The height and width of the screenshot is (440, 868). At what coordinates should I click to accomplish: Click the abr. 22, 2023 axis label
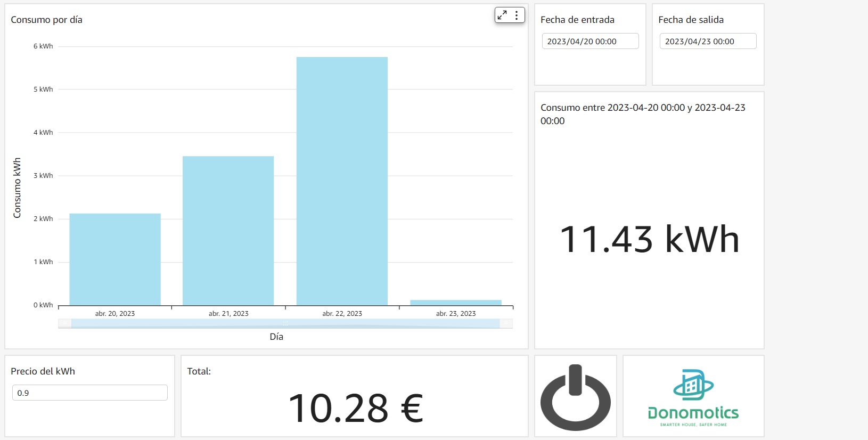click(x=342, y=314)
